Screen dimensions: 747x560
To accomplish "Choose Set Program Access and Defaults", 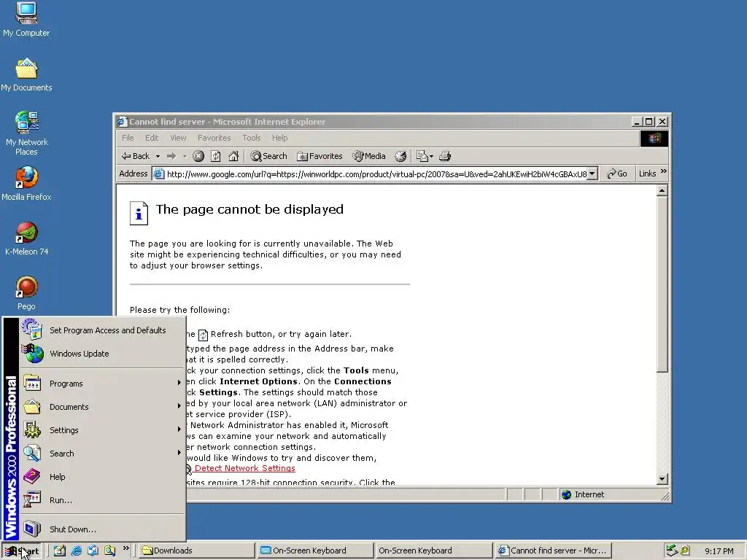I will click(x=102, y=330).
